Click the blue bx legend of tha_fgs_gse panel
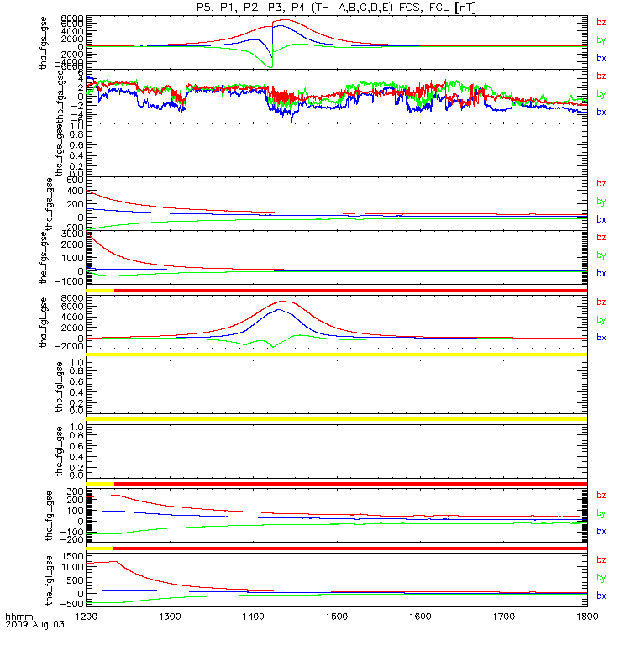Image resolution: width=630 pixels, height=672 pixels. (x=601, y=58)
